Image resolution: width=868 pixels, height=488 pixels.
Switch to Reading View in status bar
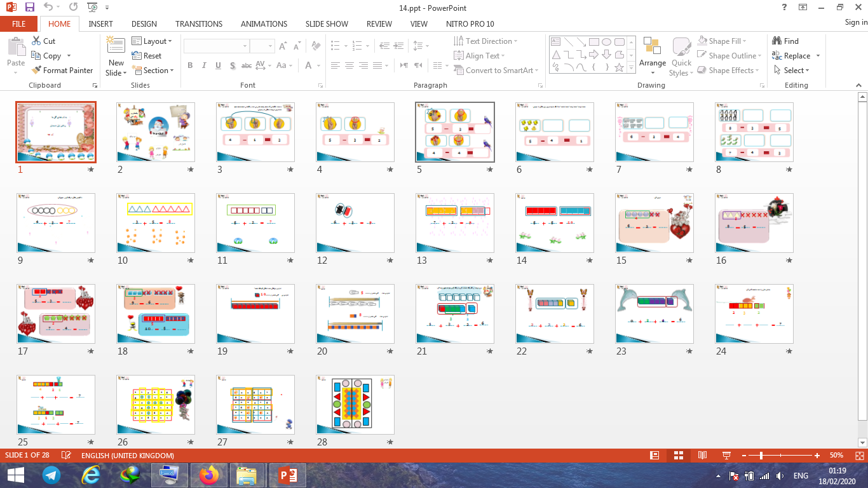[702, 456]
